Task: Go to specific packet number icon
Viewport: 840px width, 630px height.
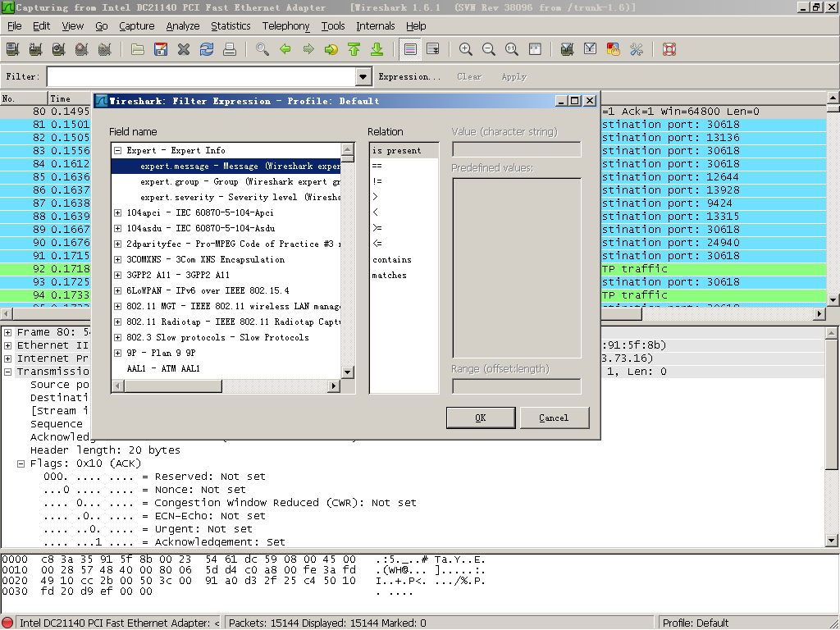Action: click(331, 49)
